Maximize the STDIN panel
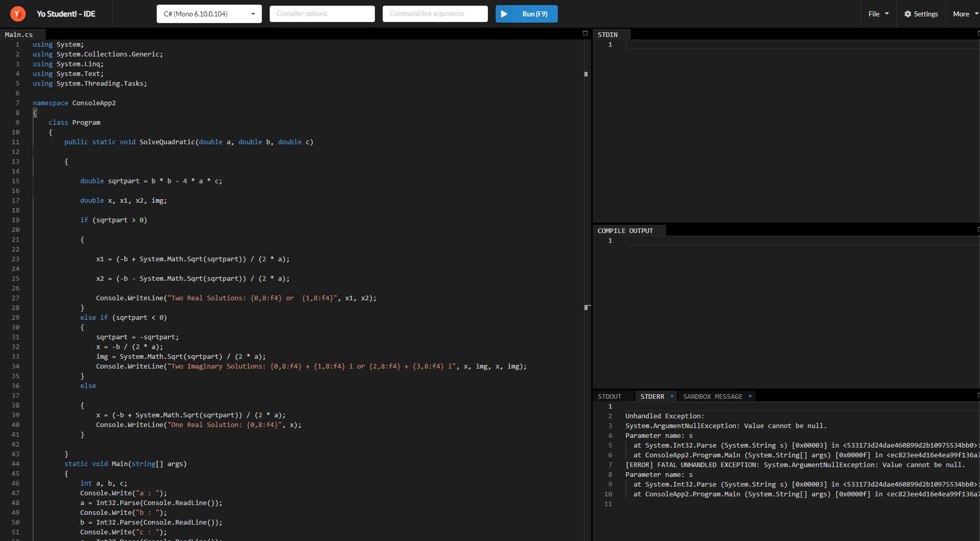 click(x=978, y=33)
